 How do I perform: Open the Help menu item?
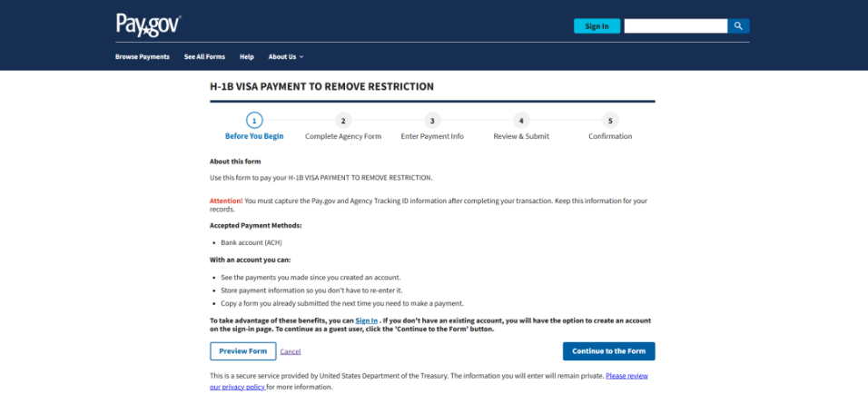tap(247, 56)
